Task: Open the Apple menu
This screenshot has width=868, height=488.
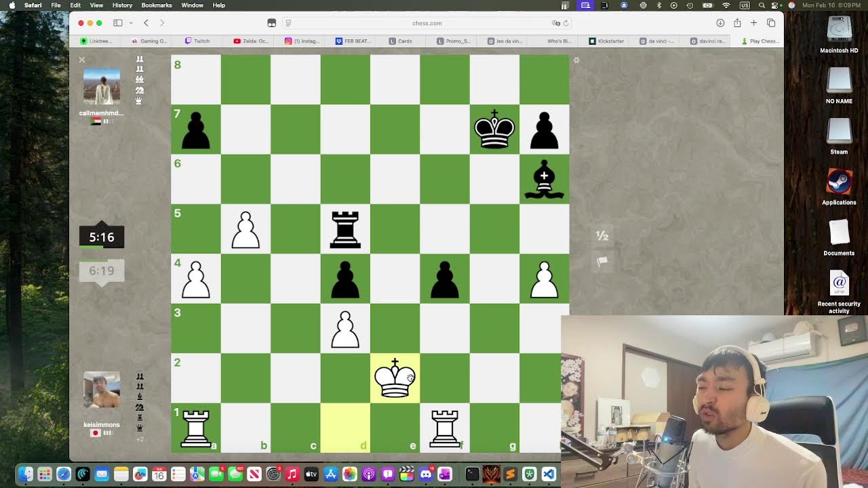Action: tap(12, 5)
